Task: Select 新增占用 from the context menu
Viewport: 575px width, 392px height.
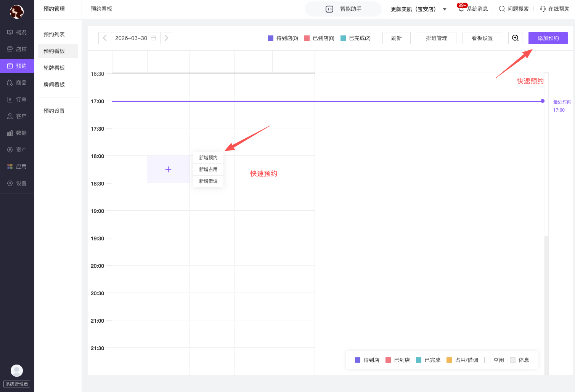Action: point(208,170)
